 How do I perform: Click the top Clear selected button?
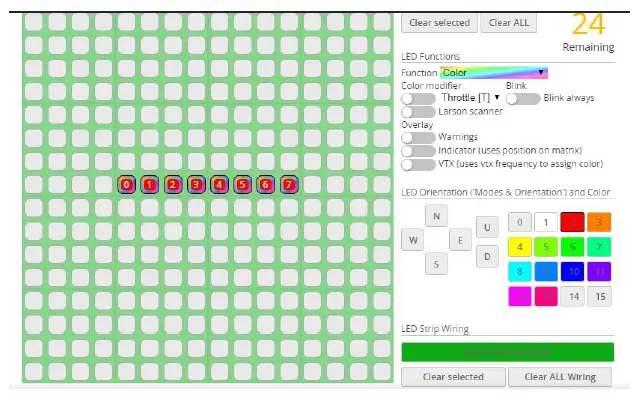click(x=439, y=23)
